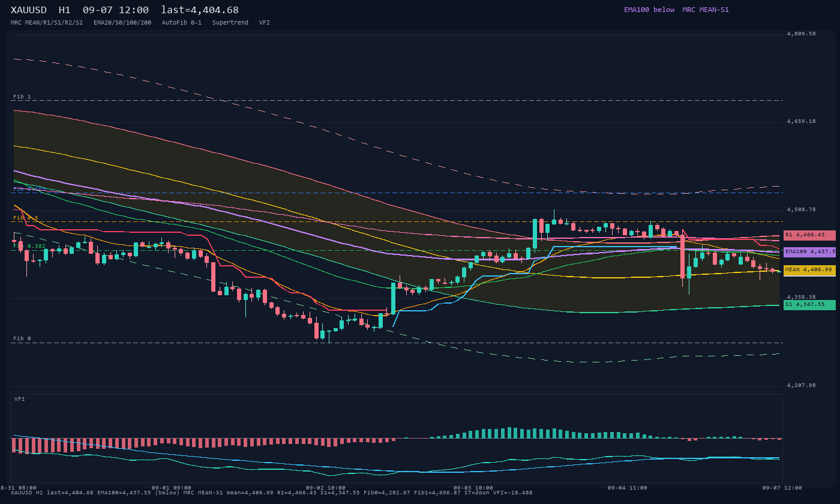
Task: Click the 4,809.58 price axis label
Action: pos(801,34)
